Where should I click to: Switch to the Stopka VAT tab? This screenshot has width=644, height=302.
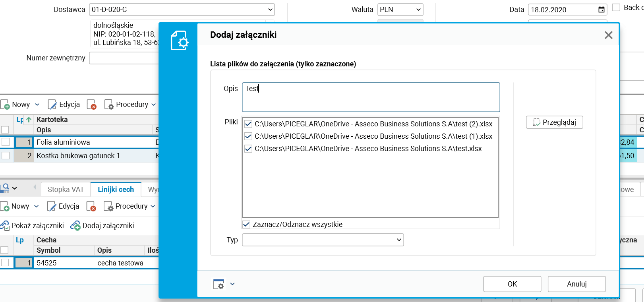click(66, 190)
